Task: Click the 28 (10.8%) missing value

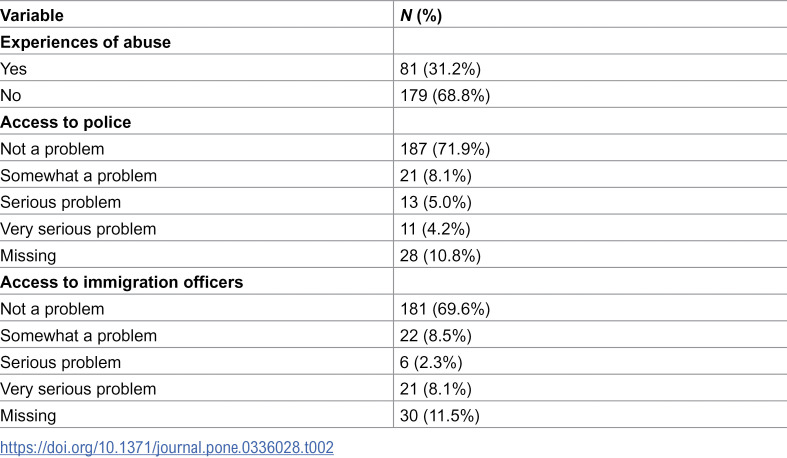Action: (x=440, y=255)
